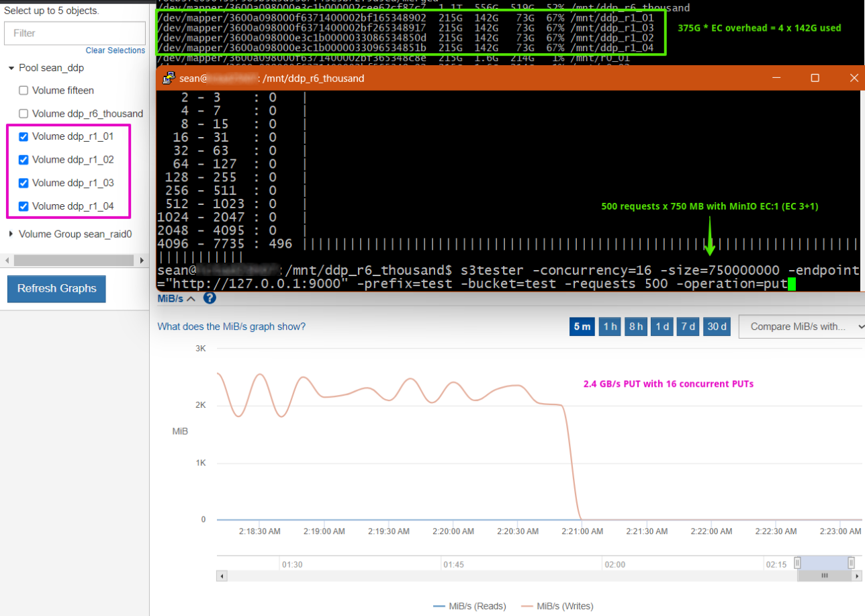Click the timeline range slider thumb
The height and width of the screenshot is (616, 865).
click(825, 576)
